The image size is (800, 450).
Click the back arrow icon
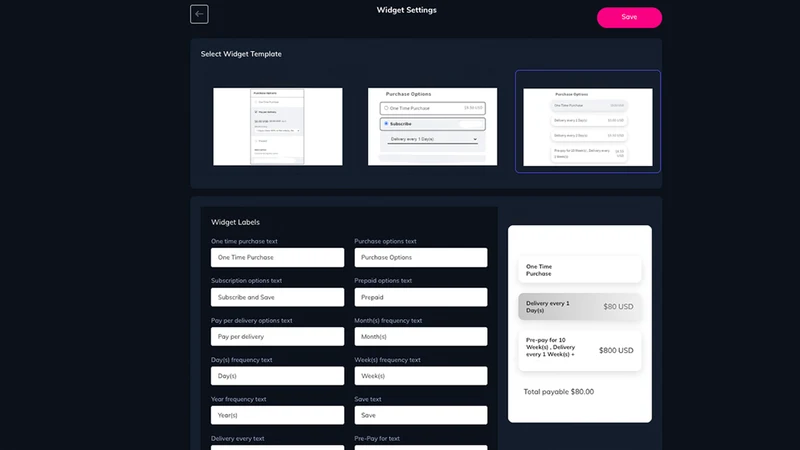point(199,14)
